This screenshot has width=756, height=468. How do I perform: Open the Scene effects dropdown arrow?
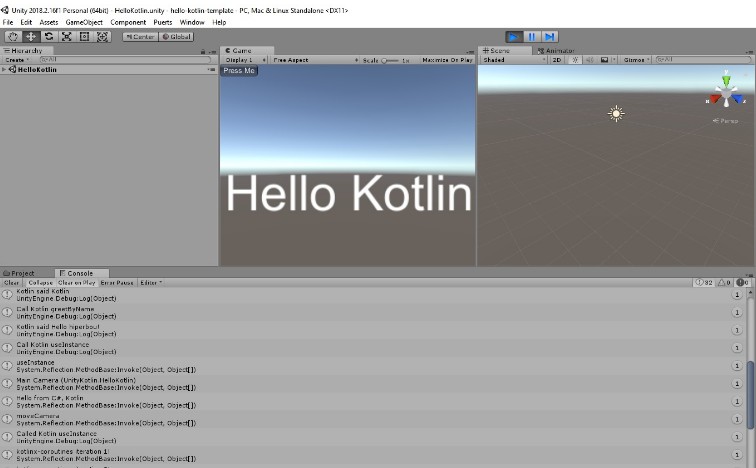(x=614, y=60)
